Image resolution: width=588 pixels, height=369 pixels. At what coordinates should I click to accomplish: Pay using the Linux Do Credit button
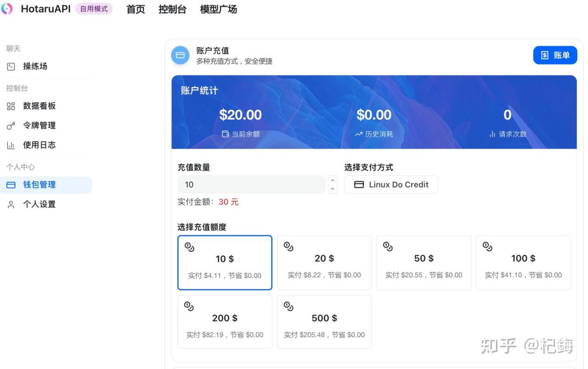click(391, 184)
